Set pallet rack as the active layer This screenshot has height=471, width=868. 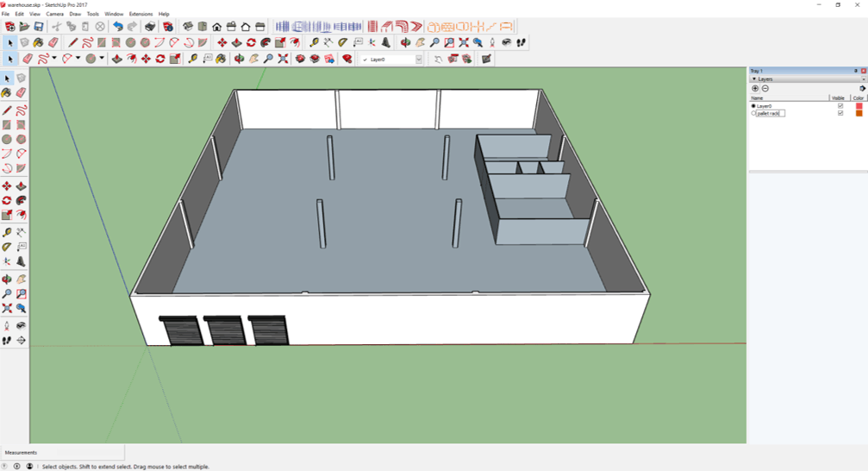click(x=753, y=113)
